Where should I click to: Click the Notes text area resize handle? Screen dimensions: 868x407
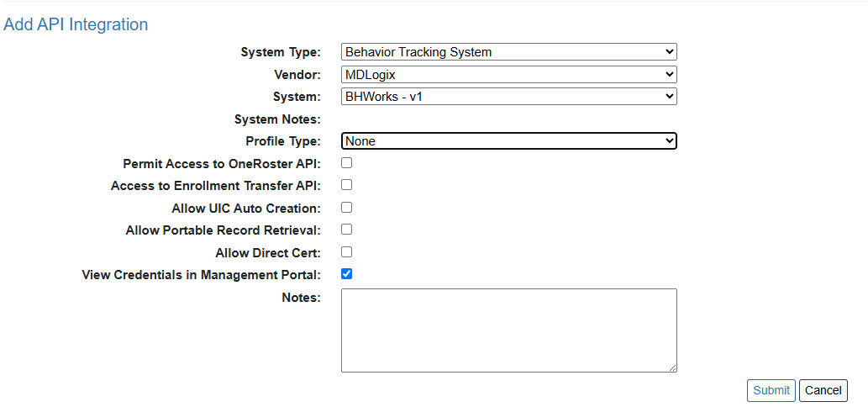(672, 367)
